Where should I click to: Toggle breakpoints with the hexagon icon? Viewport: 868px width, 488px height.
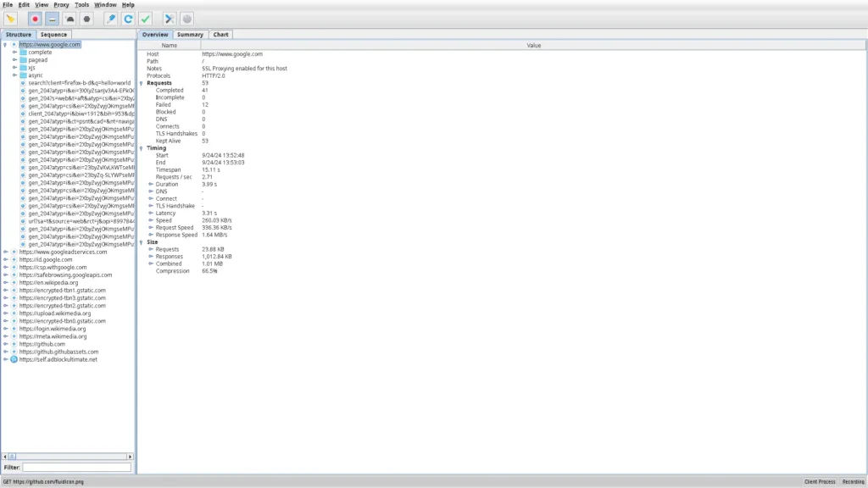point(87,19)
